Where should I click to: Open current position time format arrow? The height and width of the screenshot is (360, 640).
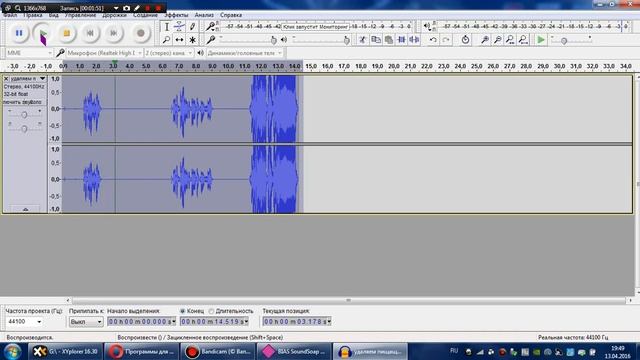point(329,322)
